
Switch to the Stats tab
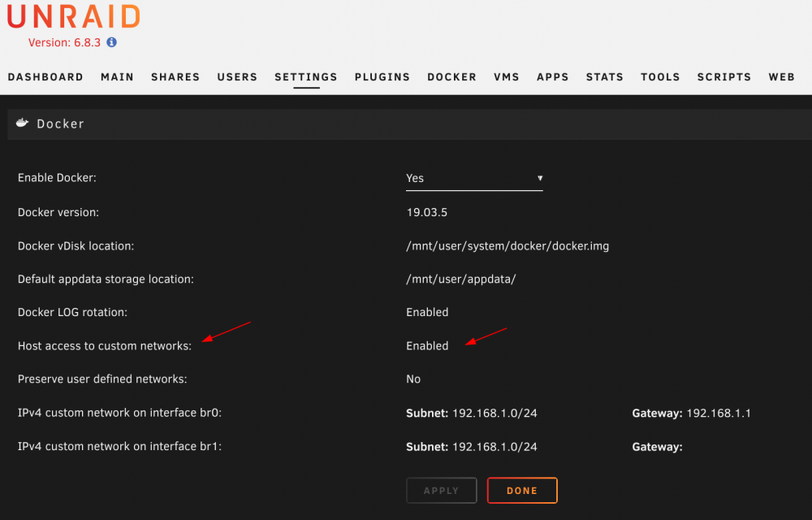pyautogui.click(x=605, y=77)
